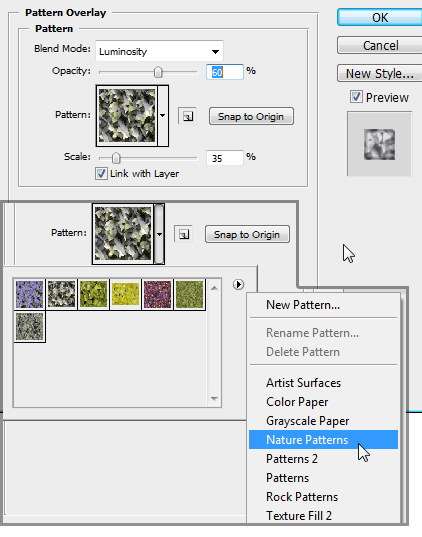This screenshot has height=537, width=422.
Task: Click the Scale percentage input field
Action: (225, 158)
